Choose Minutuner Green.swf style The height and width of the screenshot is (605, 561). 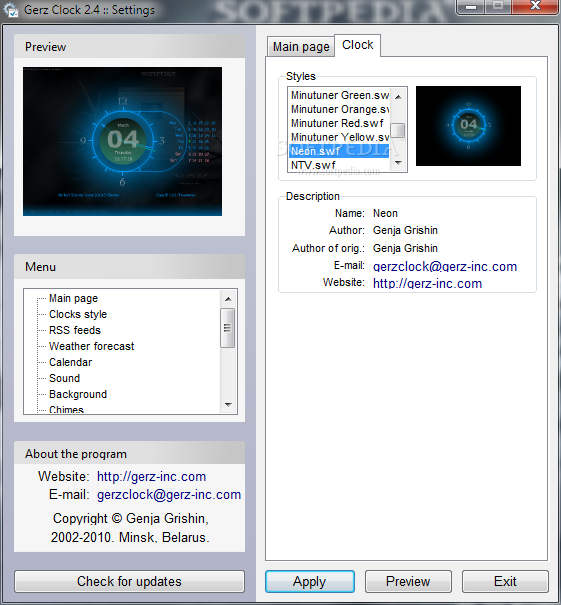tap(340, 95)
